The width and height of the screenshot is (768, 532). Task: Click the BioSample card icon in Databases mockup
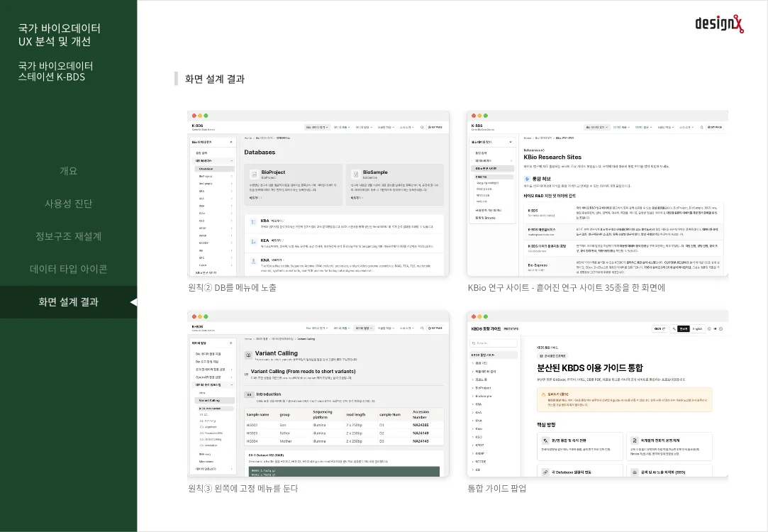[x=355, y=174]
